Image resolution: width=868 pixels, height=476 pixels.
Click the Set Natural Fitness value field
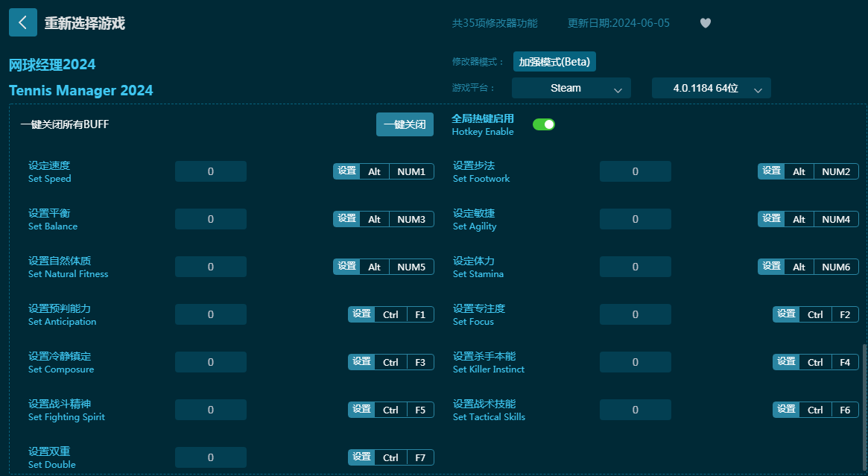211,267
